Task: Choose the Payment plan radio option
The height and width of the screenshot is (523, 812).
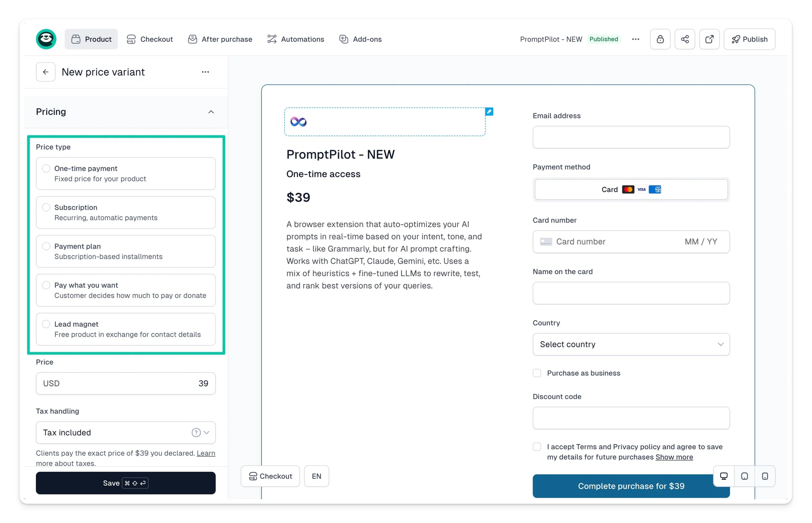Action: pyautogui.click(x=46, y=246)
